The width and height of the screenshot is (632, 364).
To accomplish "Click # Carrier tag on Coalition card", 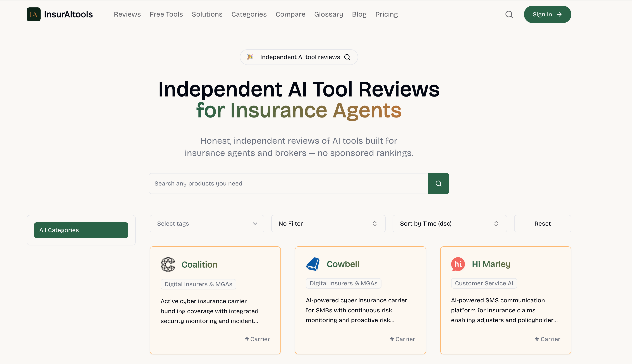I will 257,339.
